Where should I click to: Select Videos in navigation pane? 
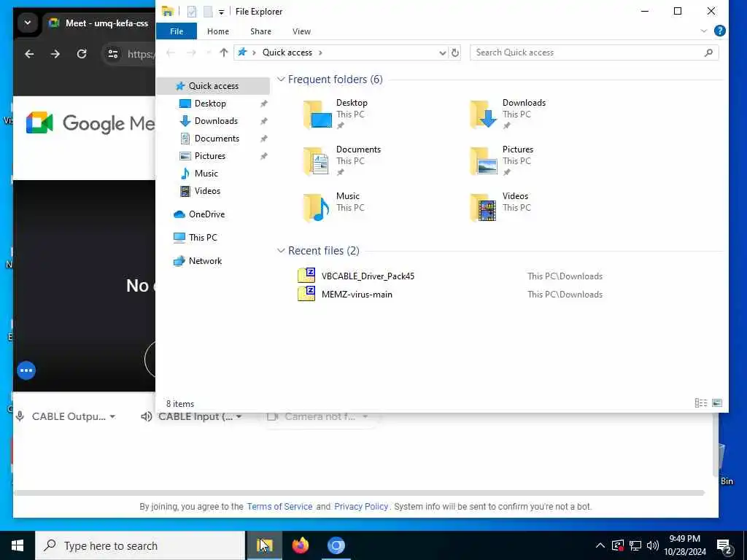(207, 191)
